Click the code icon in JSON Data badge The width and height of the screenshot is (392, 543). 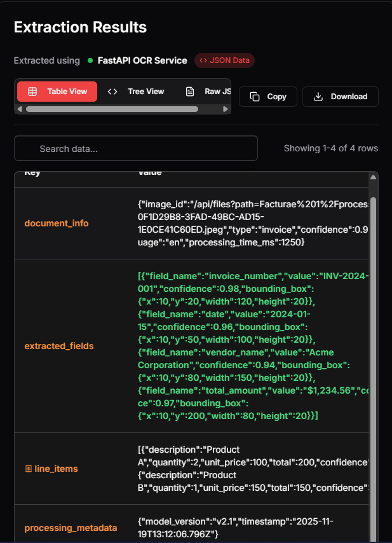(x=203, y=61)
